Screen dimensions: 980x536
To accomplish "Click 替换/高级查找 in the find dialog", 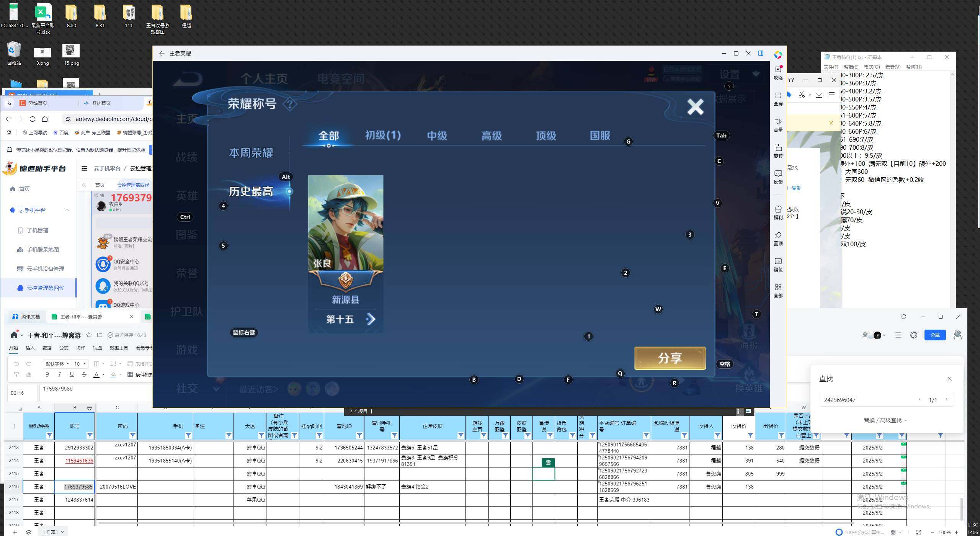I will (x=885, y=420).
